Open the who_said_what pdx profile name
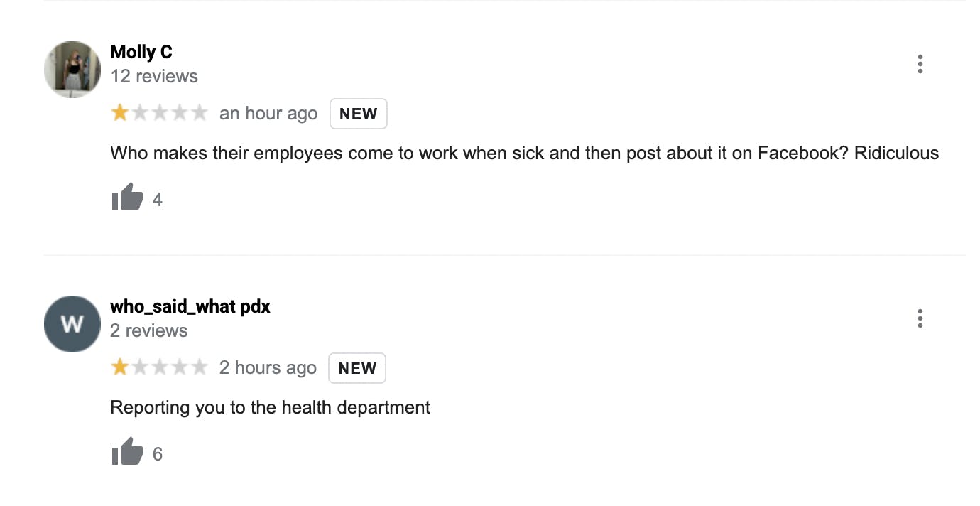 [190, 307]
